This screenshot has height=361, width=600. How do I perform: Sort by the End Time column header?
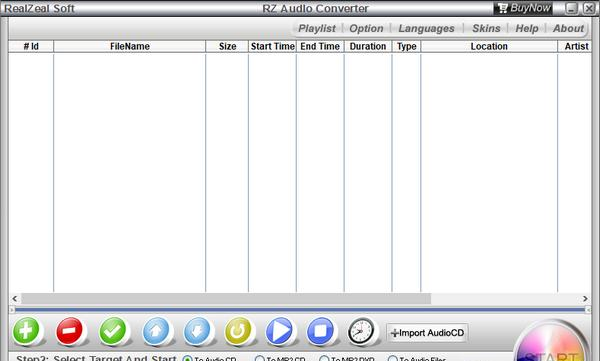click(x=320, y=46)
